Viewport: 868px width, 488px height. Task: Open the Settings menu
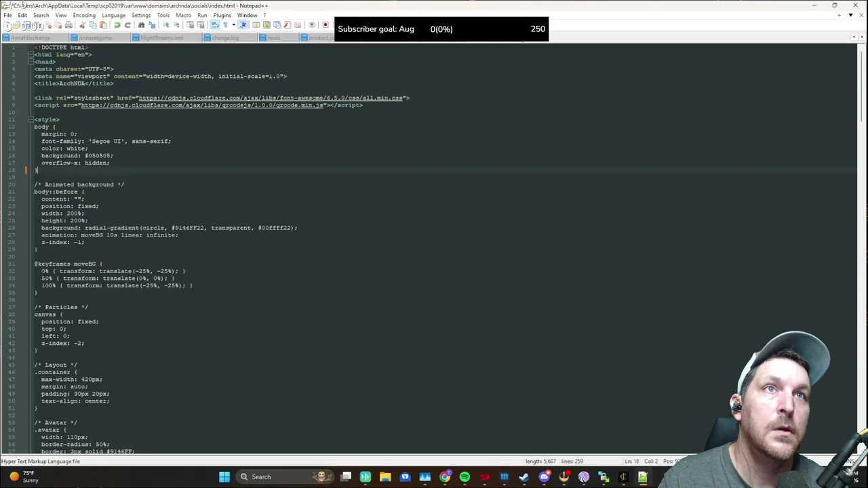click(141, 15)
